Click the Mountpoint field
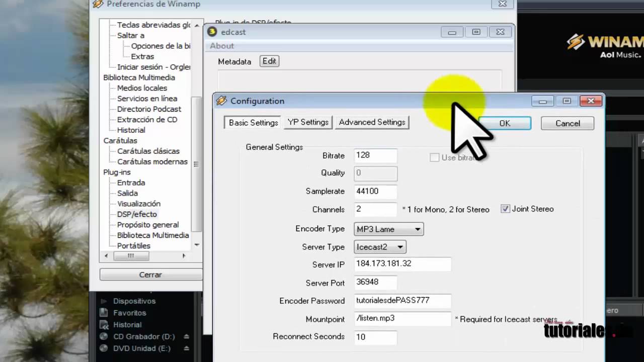 tap(403, 318)
